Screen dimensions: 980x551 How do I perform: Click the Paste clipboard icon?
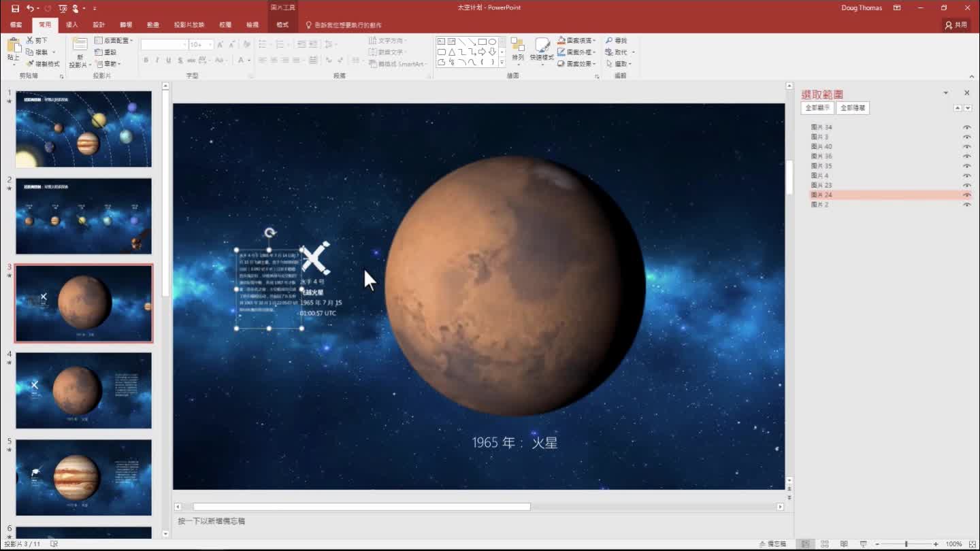[x=14, y=46]
